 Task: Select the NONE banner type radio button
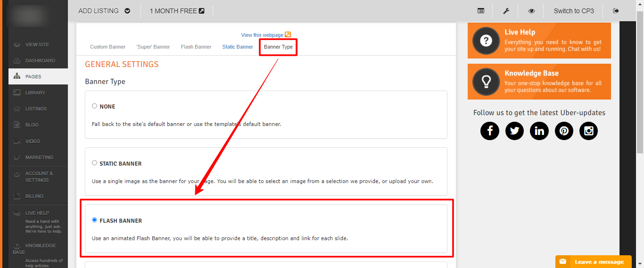click(x=95, y=106)
